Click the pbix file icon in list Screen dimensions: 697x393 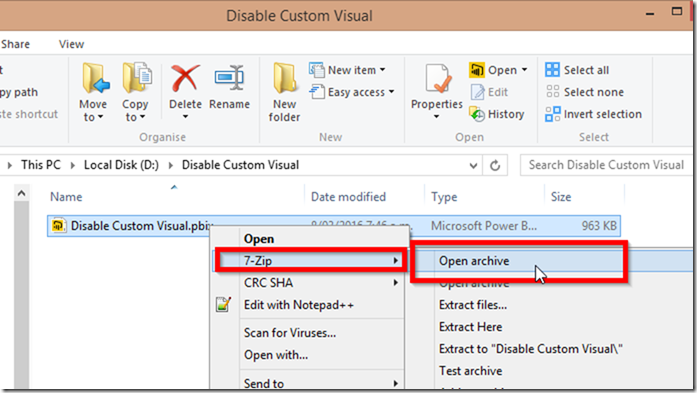click(x=58, y=225)
